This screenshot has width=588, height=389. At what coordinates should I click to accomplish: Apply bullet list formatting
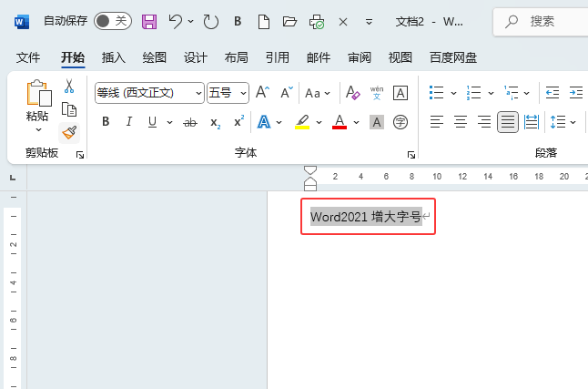pos(437,92)
